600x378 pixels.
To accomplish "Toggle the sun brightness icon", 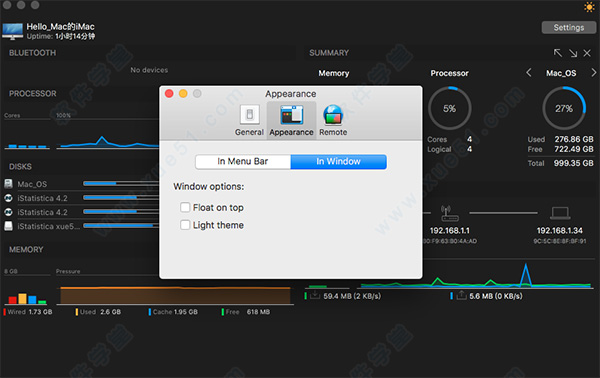I will coord(589,7).
